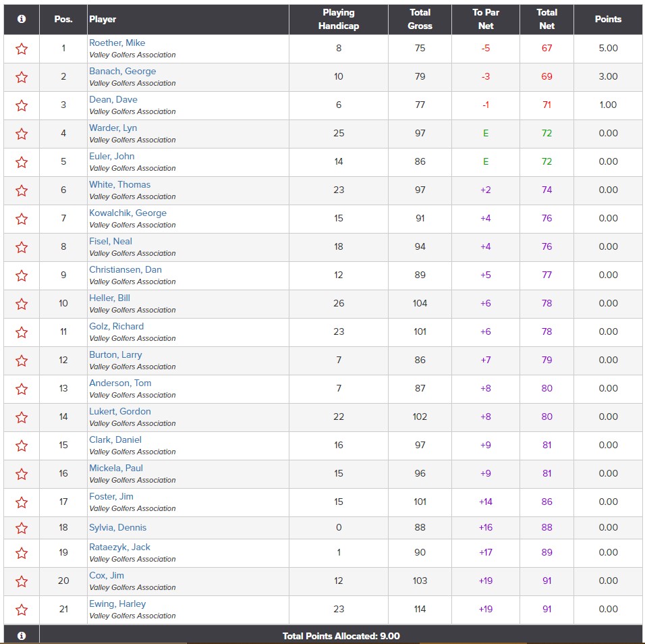Mark Dean, Dave with the star
Image resolution: width=645 pixels, height=644 pixels.
(22, 105)
